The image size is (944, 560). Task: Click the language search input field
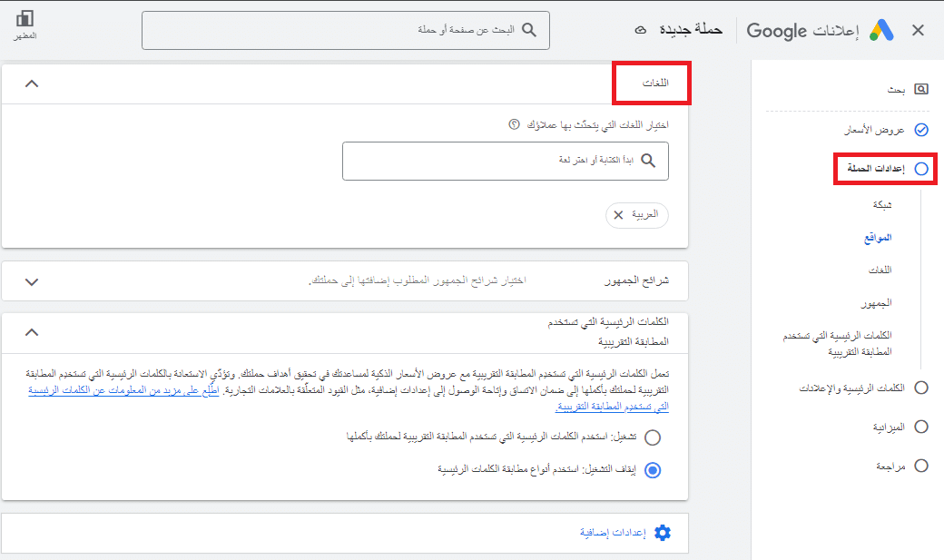pyautogui.click(x=505, y=161)
